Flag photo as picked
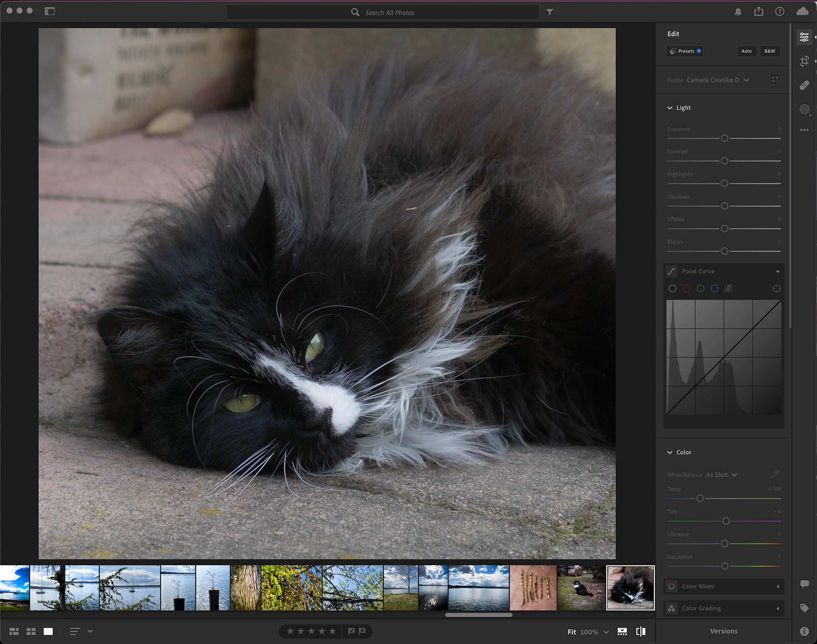 tap(351, 631)
